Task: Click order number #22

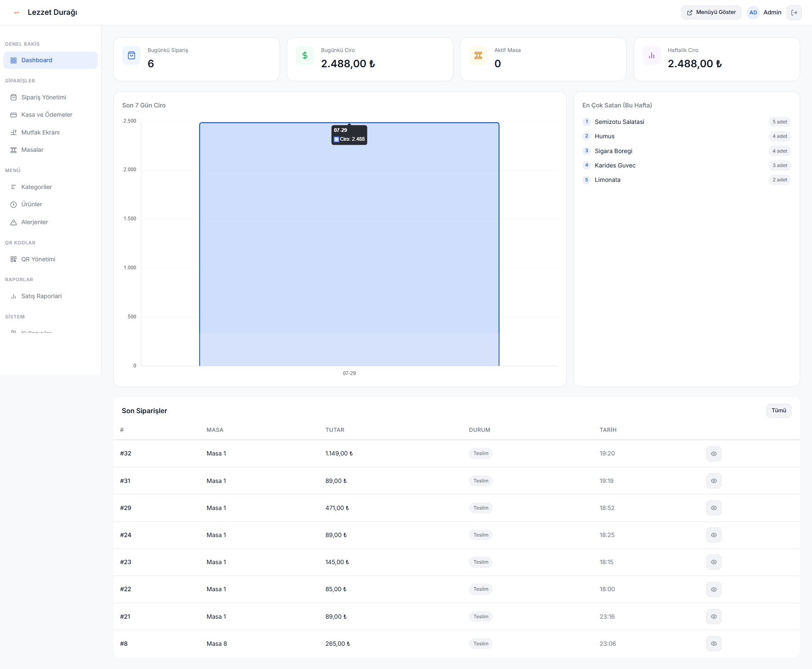Action: pyautogui.click(x=126, y=589)
